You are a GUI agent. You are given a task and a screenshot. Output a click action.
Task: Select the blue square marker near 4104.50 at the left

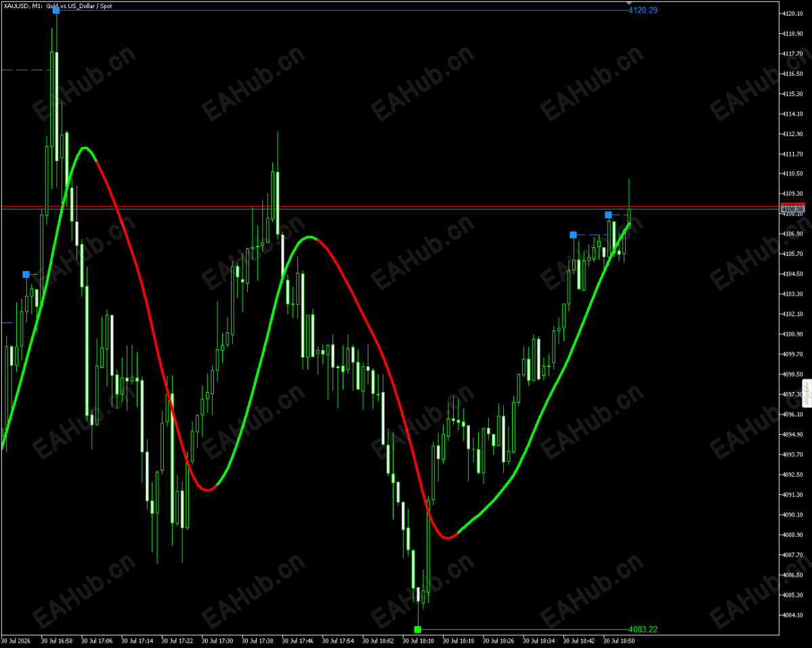[x=26, y=274]
